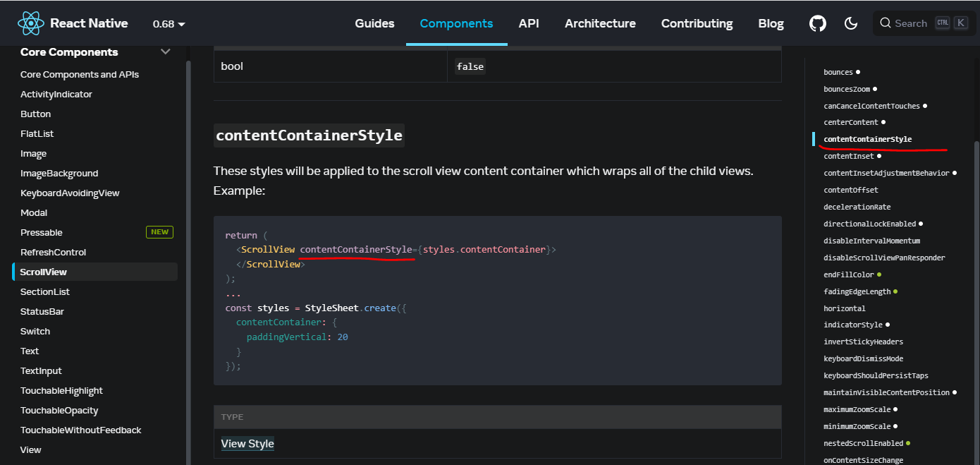
Task: Visit the Blog nav item
Action: click(x=771, y=23)
